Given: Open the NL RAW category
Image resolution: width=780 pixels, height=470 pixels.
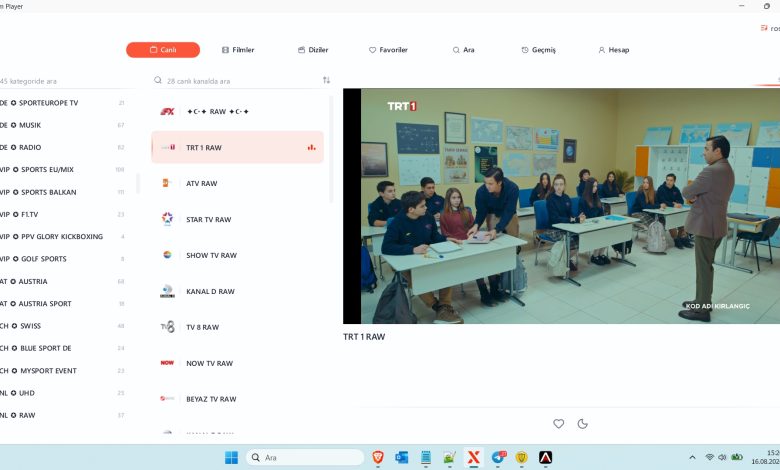Looking at the screenshot, I should click(64, 415).
